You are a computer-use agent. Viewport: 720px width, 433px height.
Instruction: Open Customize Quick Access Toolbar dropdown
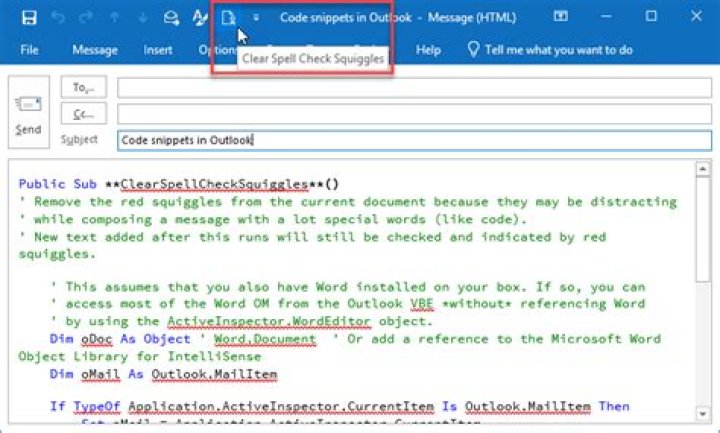256,17
